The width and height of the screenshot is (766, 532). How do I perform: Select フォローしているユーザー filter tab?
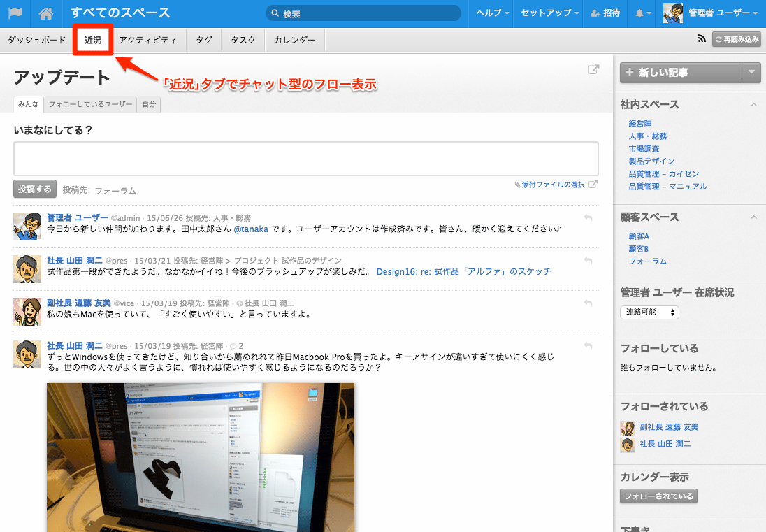(x=90, y=104)
